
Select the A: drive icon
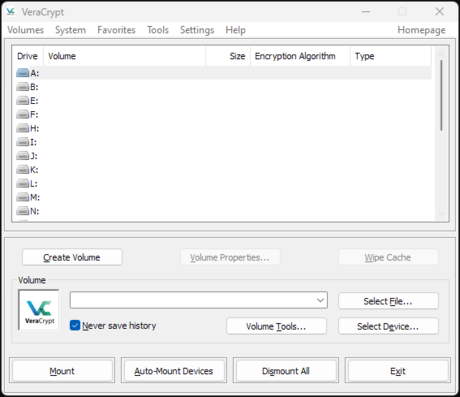point(23,73)
